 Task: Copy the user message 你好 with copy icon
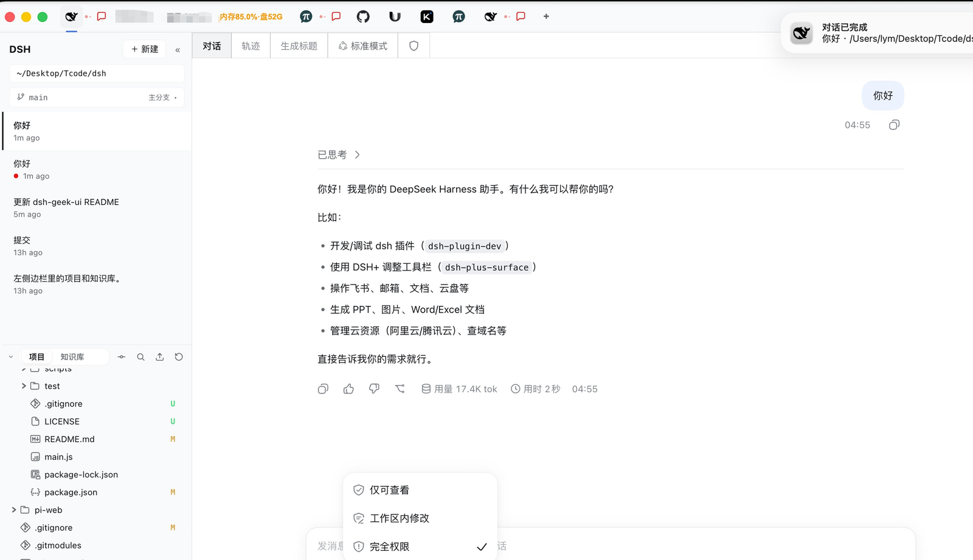tap(894, 125)
